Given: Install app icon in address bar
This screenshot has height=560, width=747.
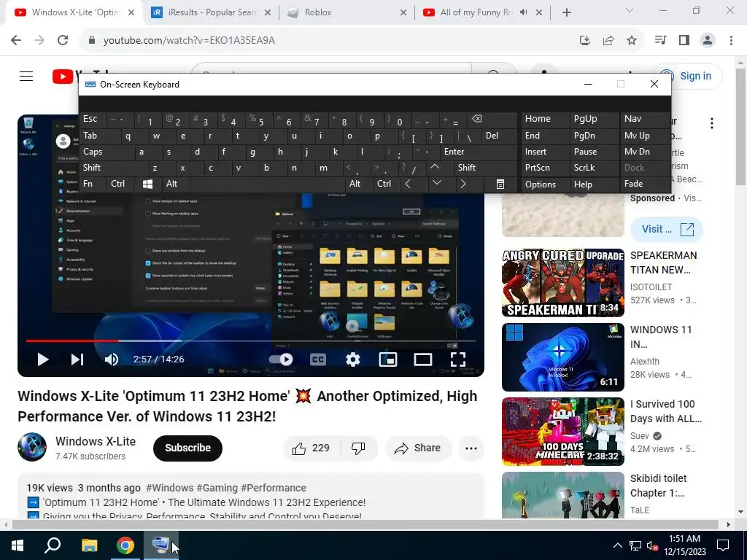Looking at the screenshot, I should (585, 41).
